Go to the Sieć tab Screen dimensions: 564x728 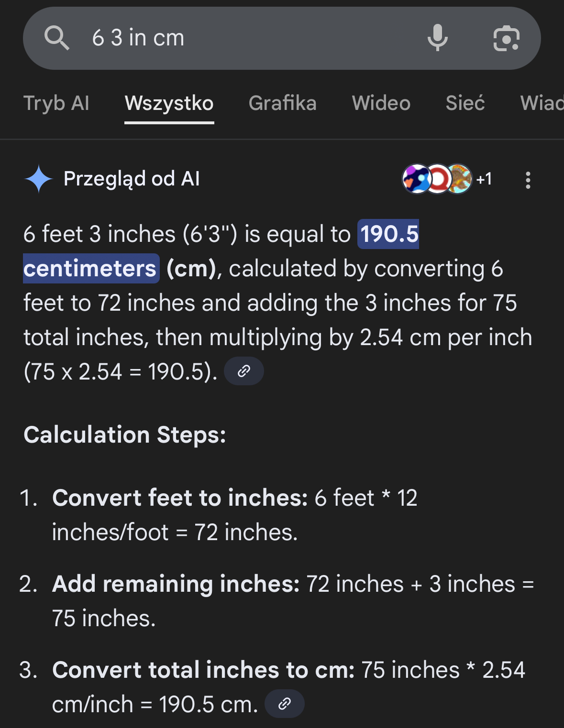[465, 103]
